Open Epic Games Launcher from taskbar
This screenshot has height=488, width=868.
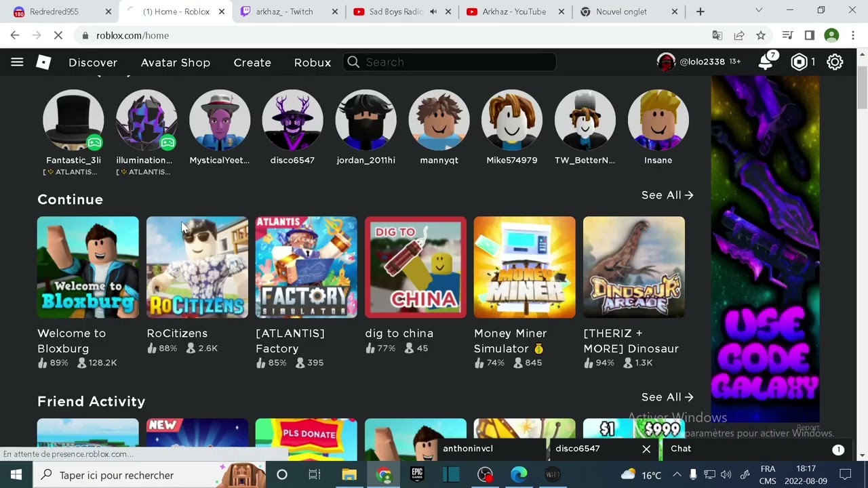point(417,475)
